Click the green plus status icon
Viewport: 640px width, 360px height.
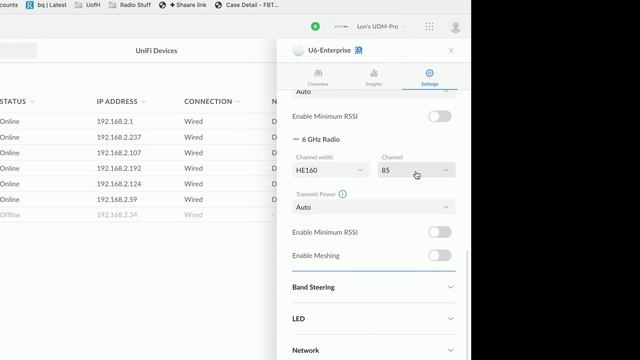click(315, 27)
